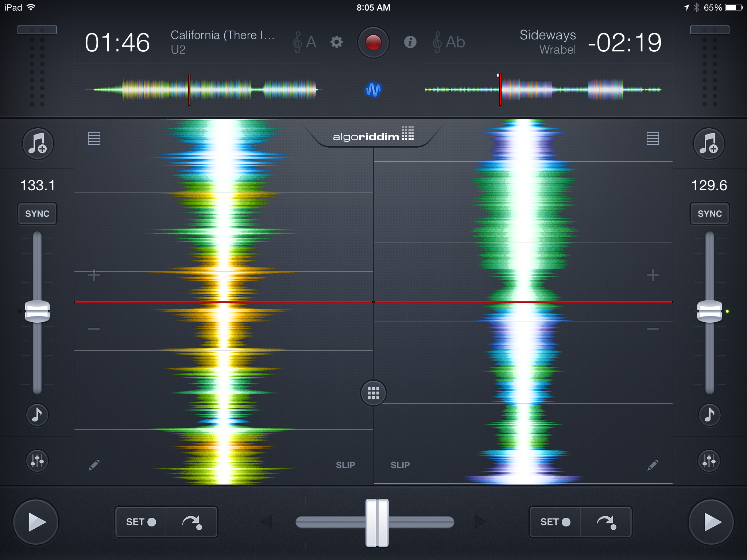
Task: Tap the 8:05 AM clock
Action: click(x=373, y=7)
